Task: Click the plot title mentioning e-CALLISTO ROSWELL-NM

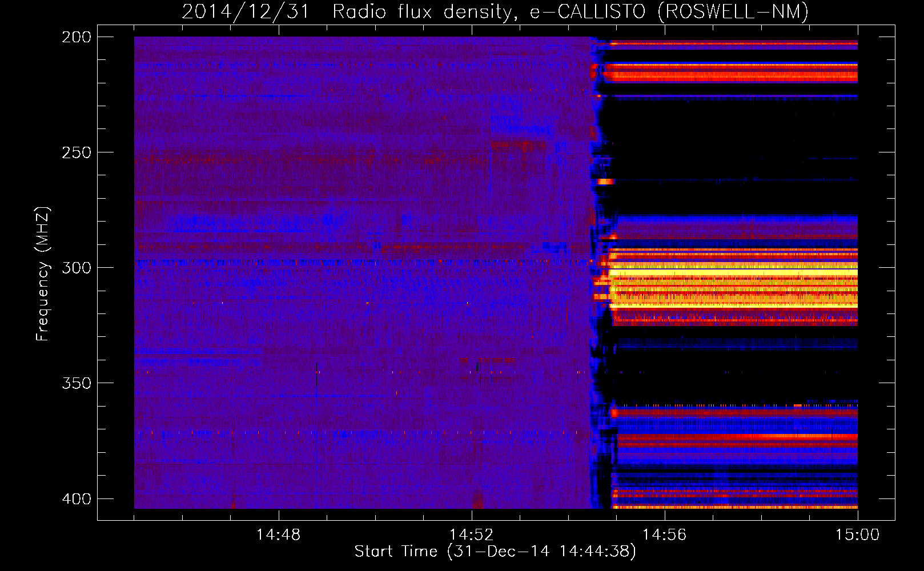Action: coord(495,12)
